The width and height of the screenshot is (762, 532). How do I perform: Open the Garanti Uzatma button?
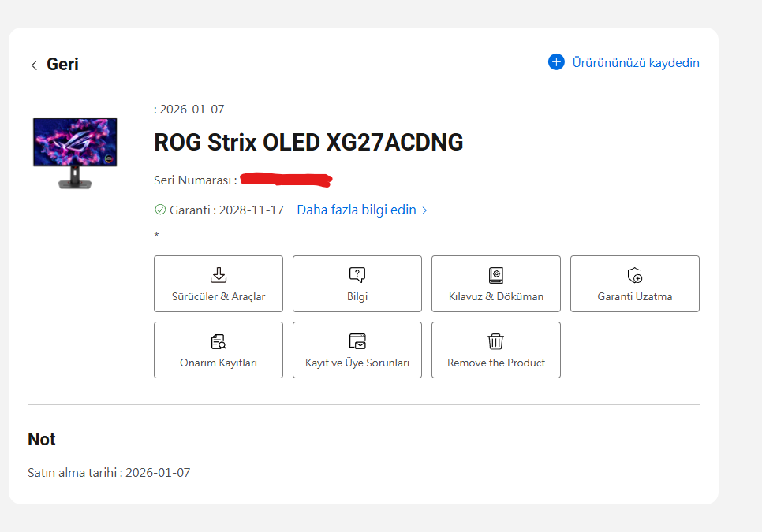[x=635, y=284]
